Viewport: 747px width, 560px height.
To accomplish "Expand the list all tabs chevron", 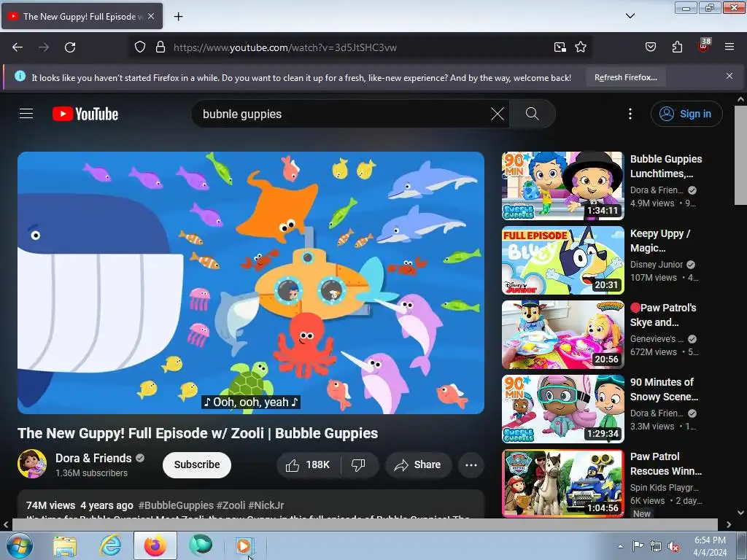I will 630,16.
